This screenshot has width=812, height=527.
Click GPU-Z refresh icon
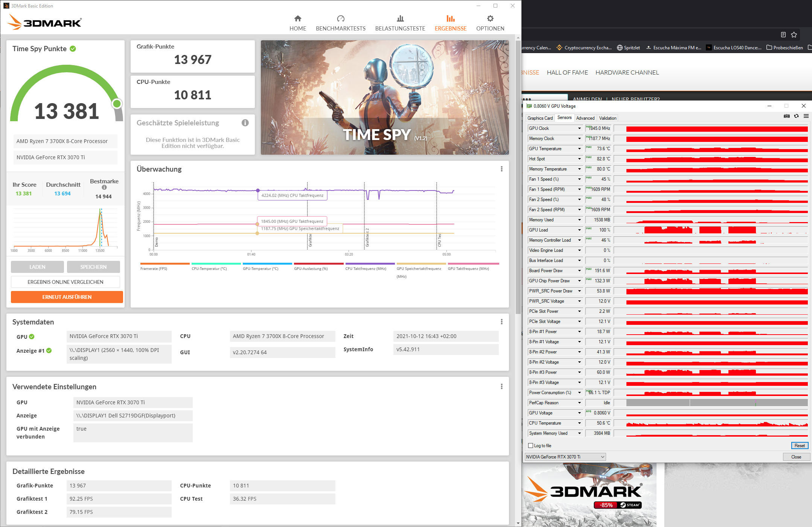[797, 116]
